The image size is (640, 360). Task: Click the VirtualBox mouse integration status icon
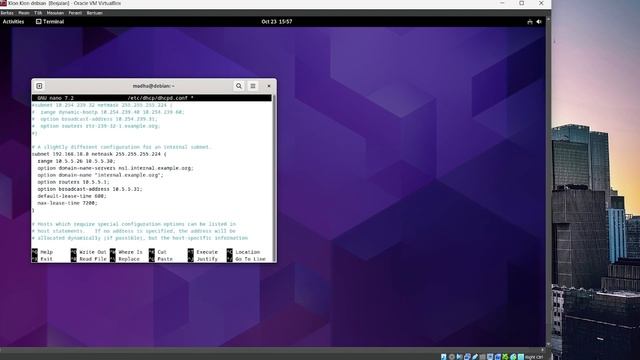tap(513, 357)
